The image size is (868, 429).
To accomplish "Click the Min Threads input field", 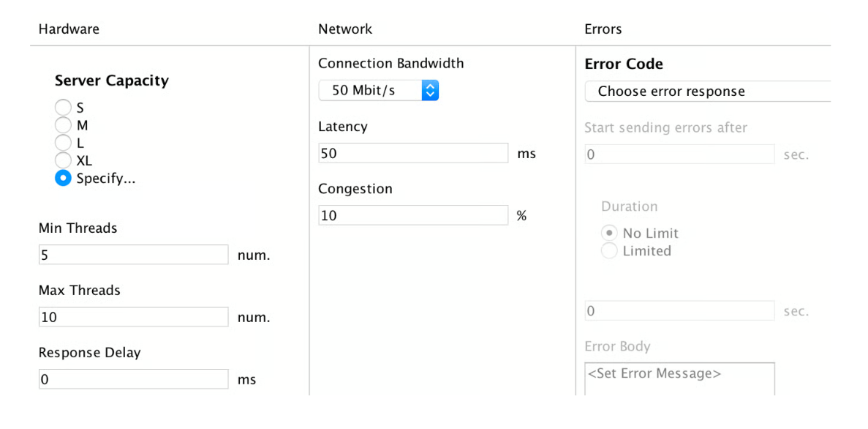I will point(133,255).
